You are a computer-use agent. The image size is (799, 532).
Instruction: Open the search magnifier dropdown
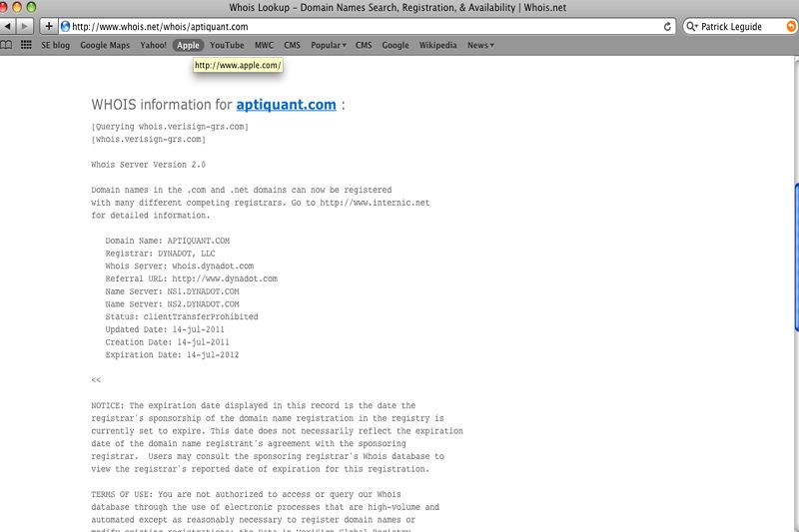[x=691, y=27]
